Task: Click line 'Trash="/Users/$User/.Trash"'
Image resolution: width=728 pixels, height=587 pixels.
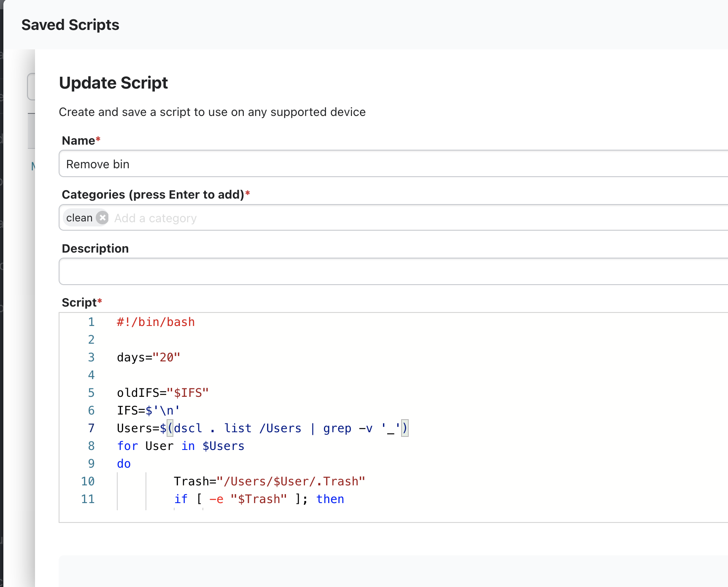Action: click(270, 481)
